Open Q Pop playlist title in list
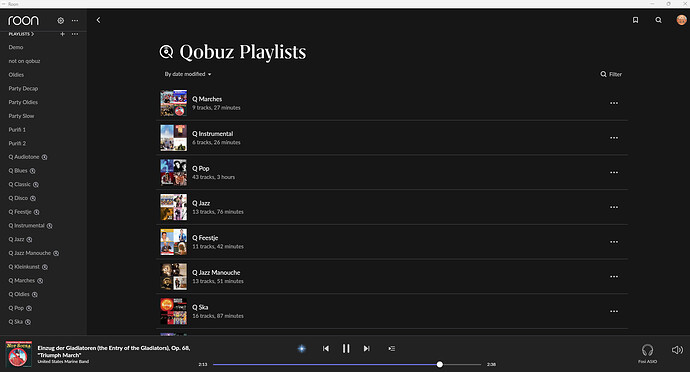The width and height of the screenshot is (690, 372). coord(201,169)
